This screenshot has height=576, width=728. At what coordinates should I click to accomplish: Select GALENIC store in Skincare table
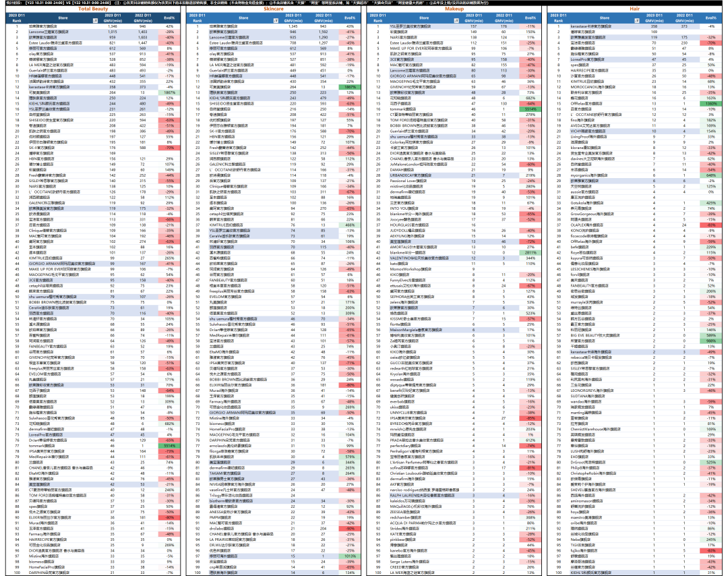pos(228,164)
